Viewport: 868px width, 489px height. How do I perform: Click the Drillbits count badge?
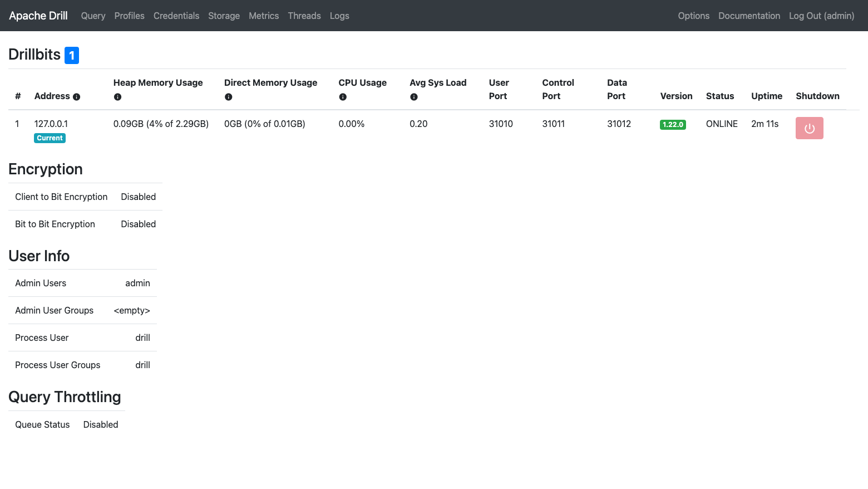pyautogui.click(x=72, y=55)
